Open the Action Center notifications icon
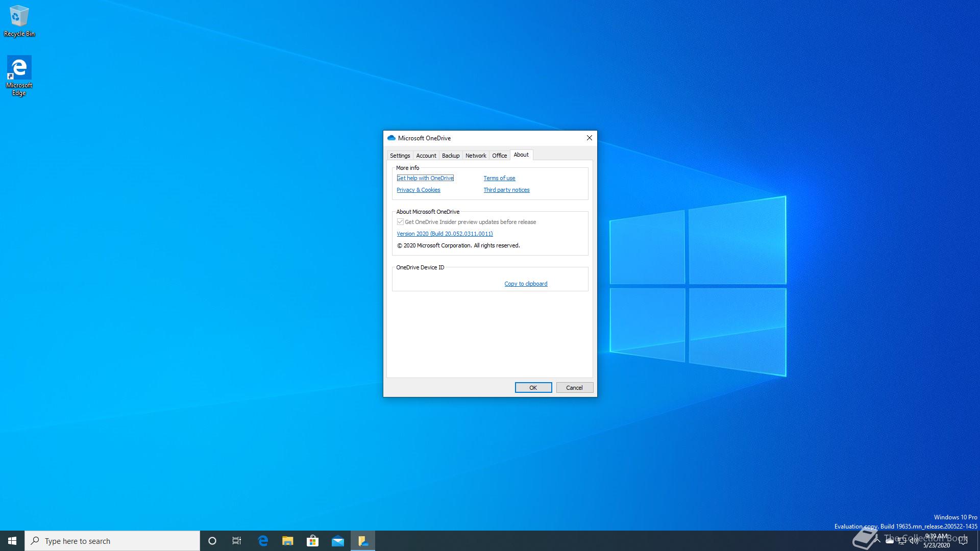This screenshot has width=980, height=551. click(x=963, y=541)
